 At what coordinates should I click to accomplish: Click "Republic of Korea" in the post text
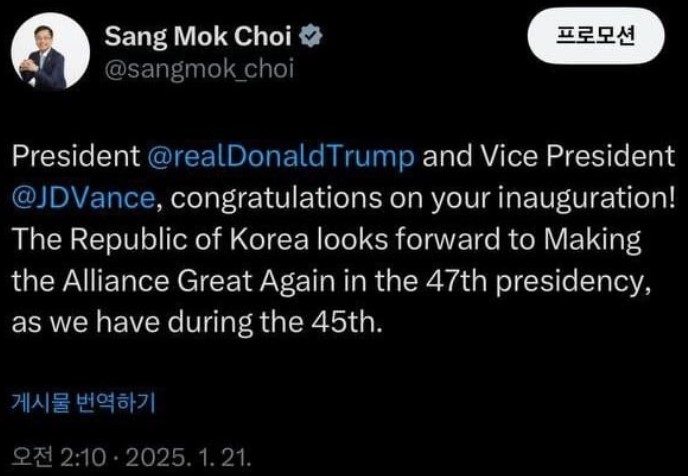(x=188, y=242)
